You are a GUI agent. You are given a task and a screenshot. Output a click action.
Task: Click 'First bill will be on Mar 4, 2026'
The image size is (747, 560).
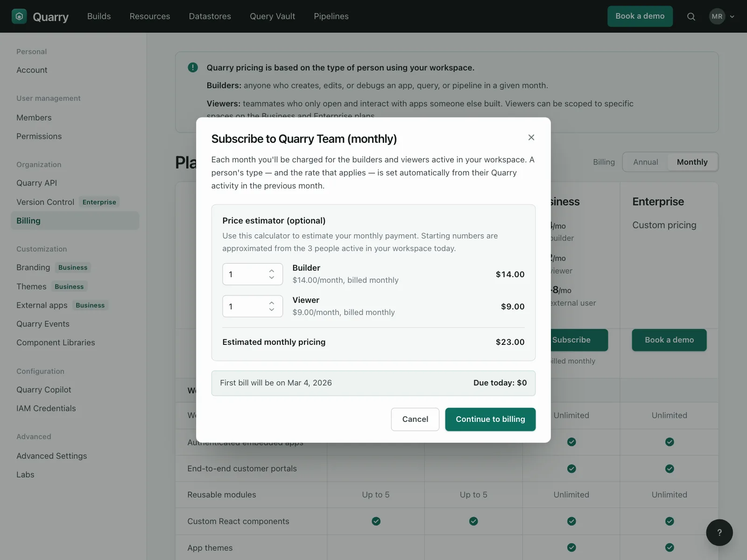[276, 383]
